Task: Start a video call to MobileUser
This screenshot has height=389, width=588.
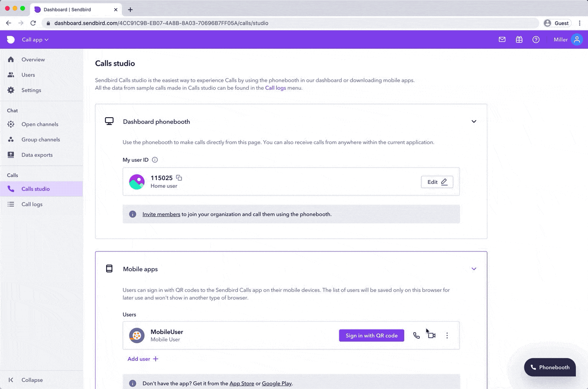Action: (x=432, y=336)
